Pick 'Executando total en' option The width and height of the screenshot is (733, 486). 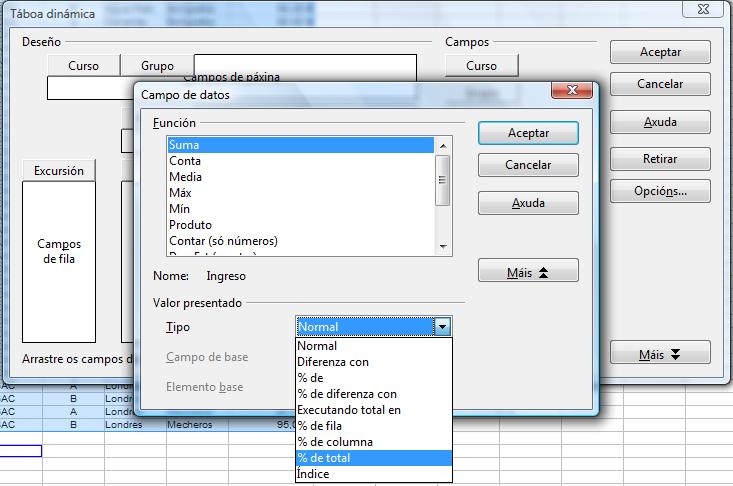pos(374,410)
